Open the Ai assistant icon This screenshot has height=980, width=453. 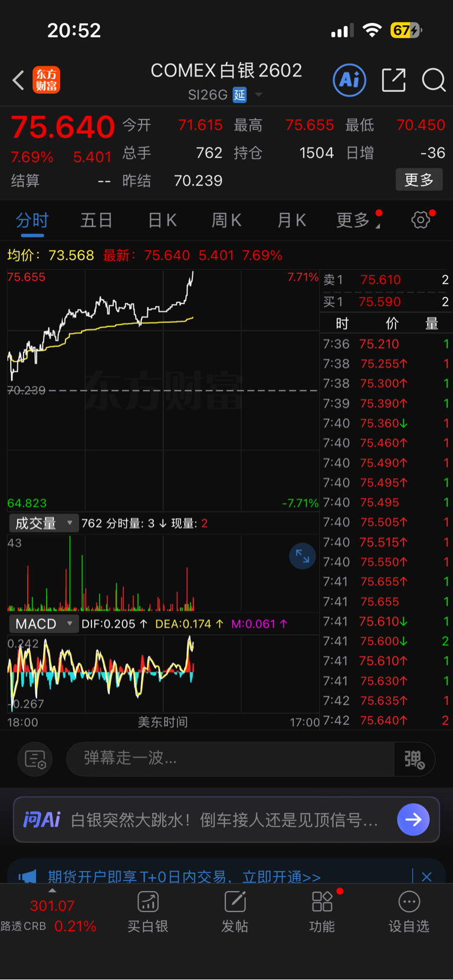coord(350,80)
